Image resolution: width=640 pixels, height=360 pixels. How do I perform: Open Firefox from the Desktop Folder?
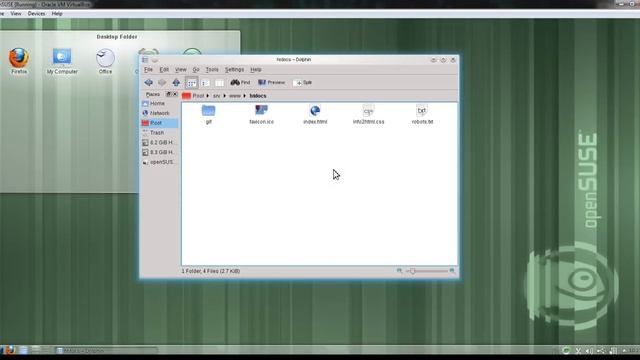pos(19,61)
